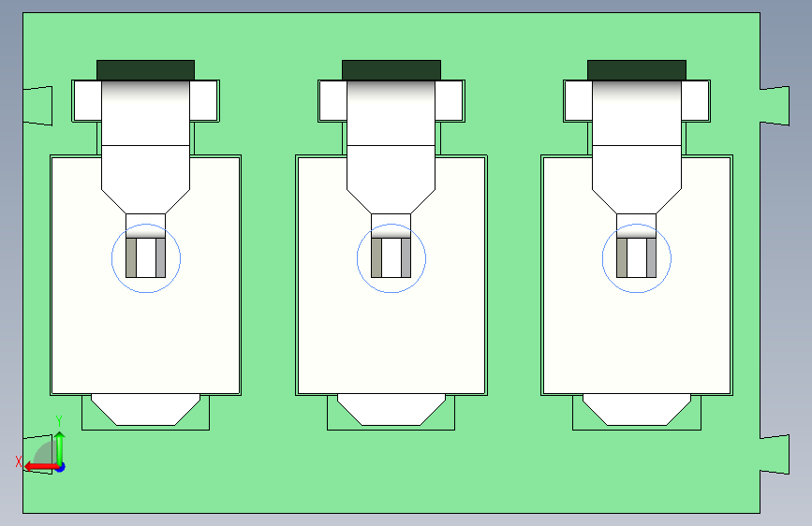Click the X axis label
Screen dimensions: 812x526
(19, 461)
